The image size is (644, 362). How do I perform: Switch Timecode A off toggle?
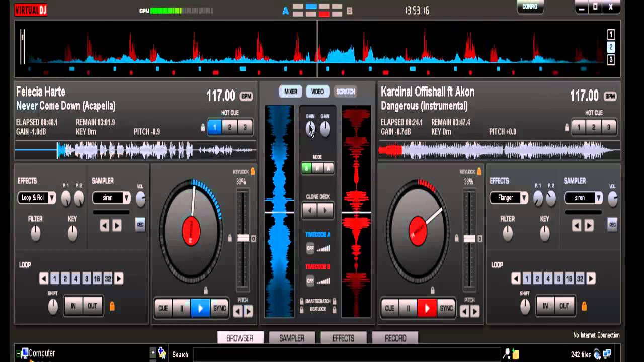point(310,248)
